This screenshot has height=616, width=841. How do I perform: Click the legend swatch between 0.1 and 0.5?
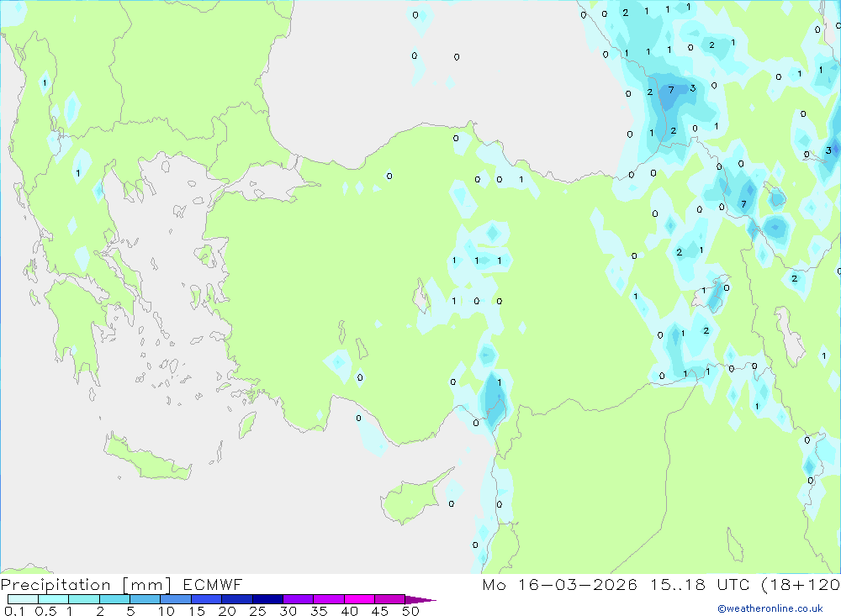(x=23, y=599)
